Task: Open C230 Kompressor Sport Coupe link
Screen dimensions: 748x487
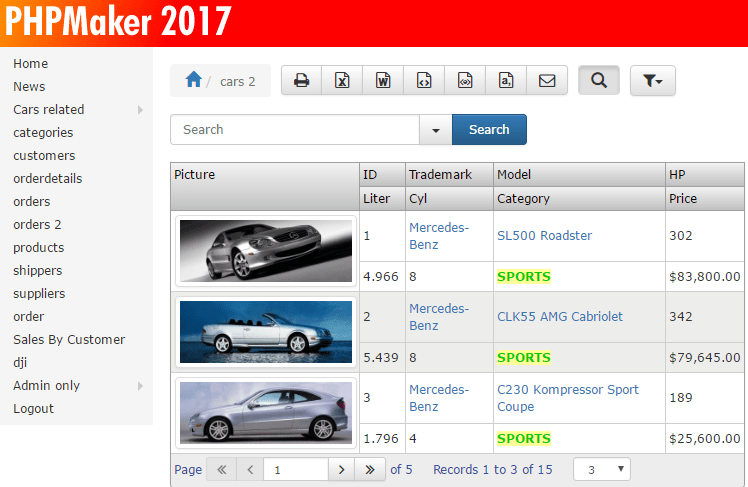Action: coord(568,398)
